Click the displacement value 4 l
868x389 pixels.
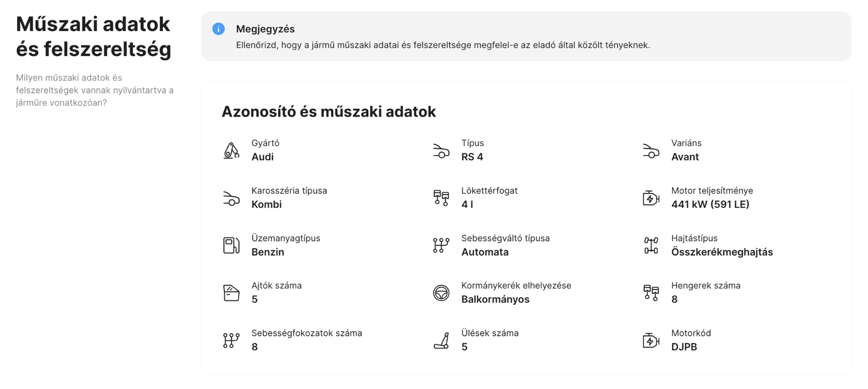[x=467, y=204]
